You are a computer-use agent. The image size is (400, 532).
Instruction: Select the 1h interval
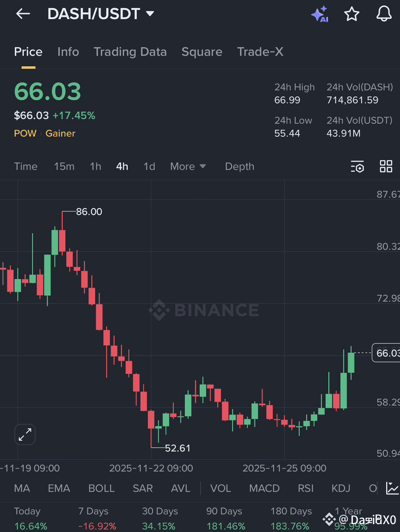(96, 166)
